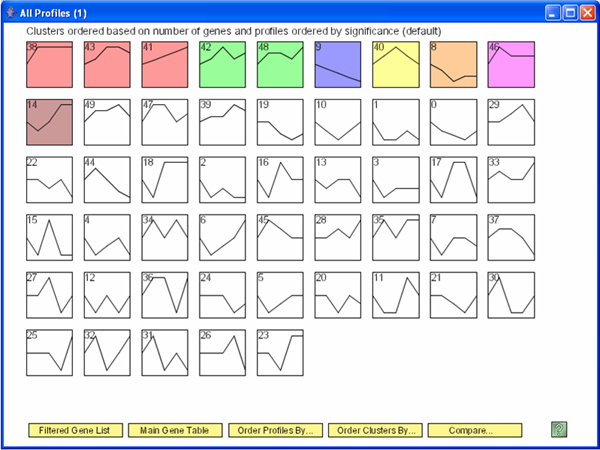The image size is (600, 450).
Task: Open profile 11 thumbnail
Action: pyautogui.click(x=395, y=294)
